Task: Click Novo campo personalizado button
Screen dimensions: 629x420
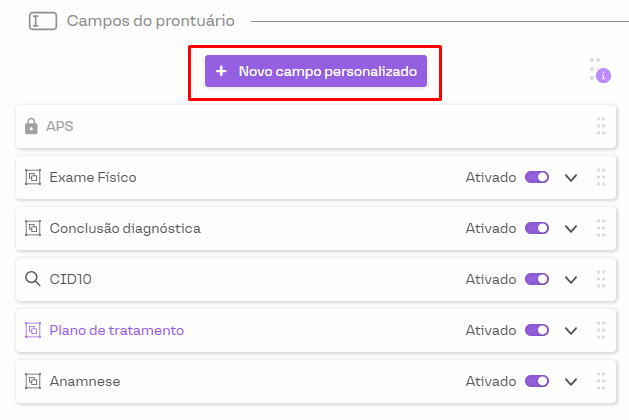Action: 316,71
